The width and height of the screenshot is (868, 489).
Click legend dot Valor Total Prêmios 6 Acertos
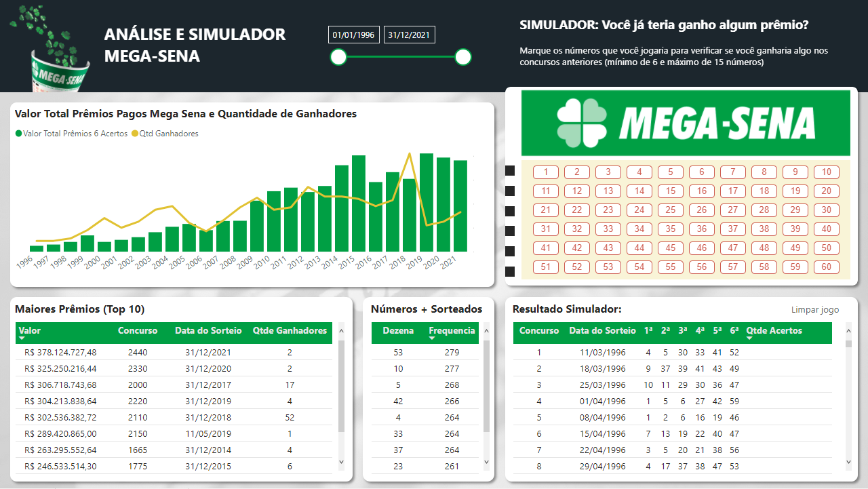19,134
